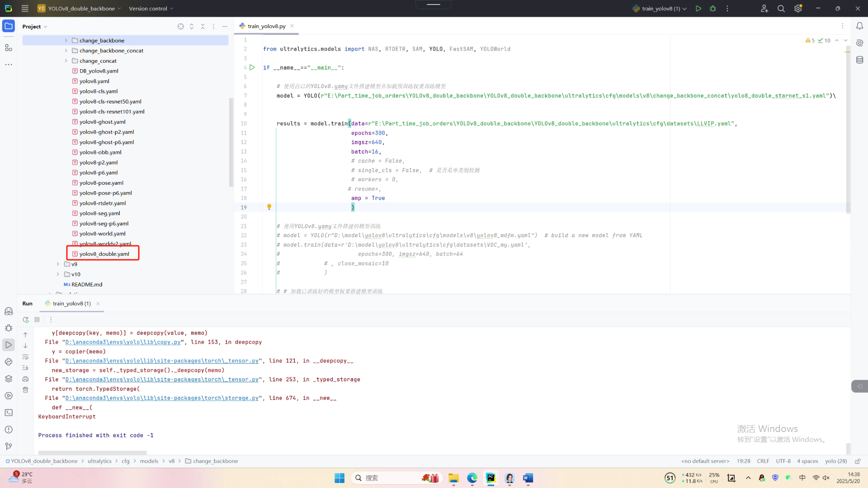Open the Terminal tool window

coord(9,413)
